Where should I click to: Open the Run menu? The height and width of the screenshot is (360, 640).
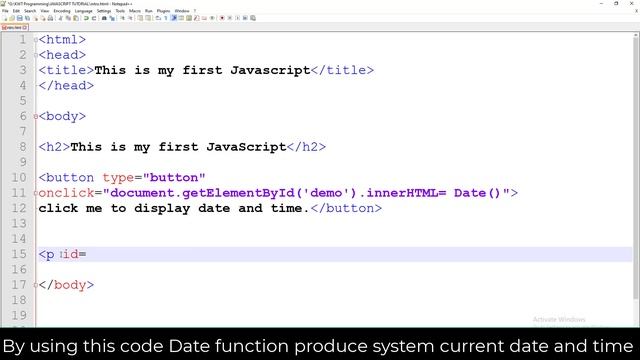pos(149,11)
